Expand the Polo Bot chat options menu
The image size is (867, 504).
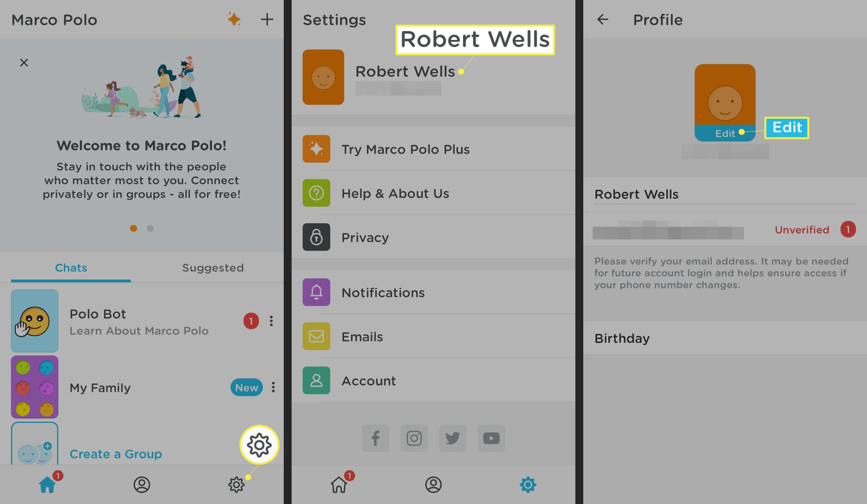pyautogui.click(x=272, y=321)
